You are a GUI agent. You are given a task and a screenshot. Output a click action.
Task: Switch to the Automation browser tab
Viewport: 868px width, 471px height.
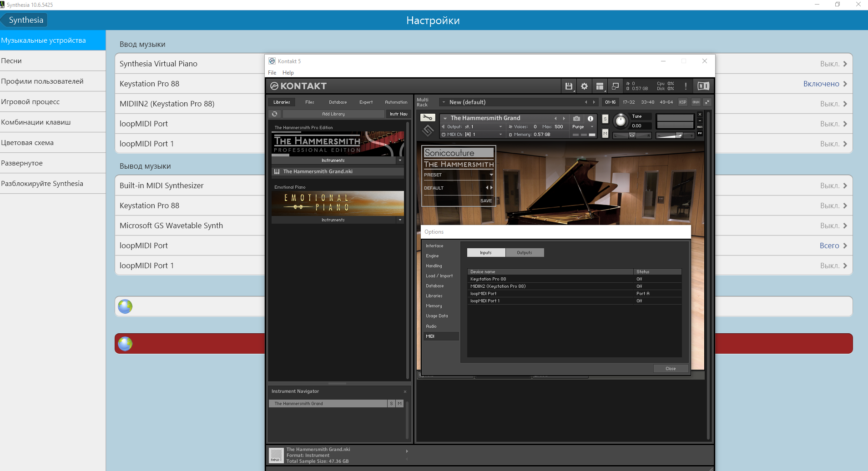(396, 102)
